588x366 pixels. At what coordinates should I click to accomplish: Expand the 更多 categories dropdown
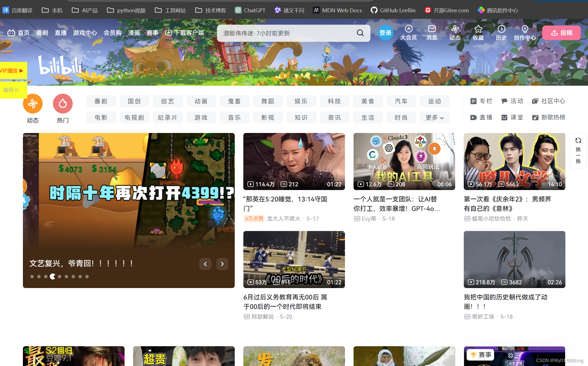tap(435, 118)
